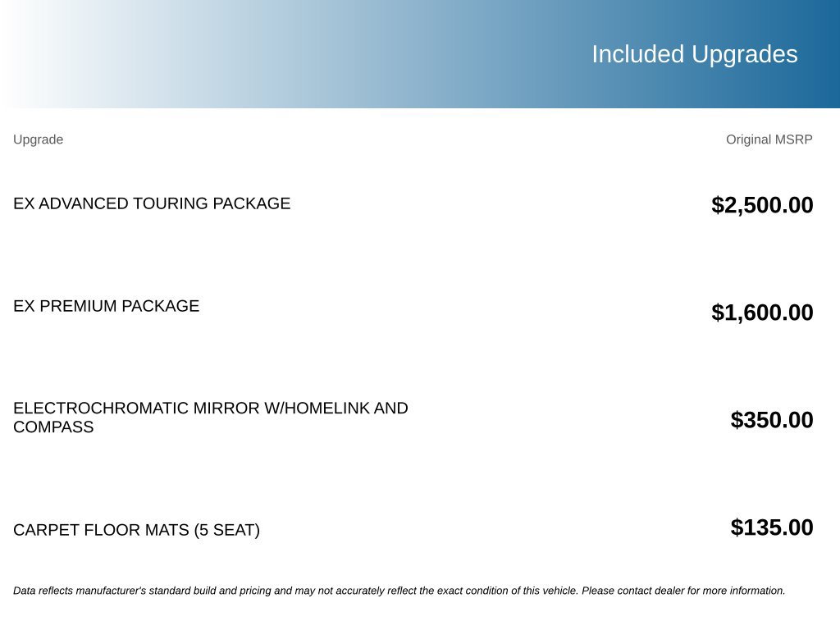This screenshot has width=840, height=630.
Task: Click the data disclaimer footnote text
Action: (399, 591)
